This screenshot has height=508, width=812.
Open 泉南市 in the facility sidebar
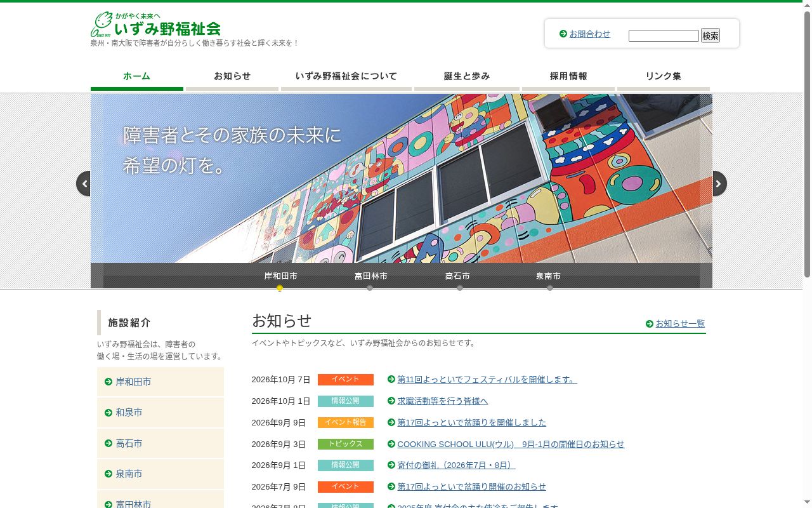click(x=160, y=474)
